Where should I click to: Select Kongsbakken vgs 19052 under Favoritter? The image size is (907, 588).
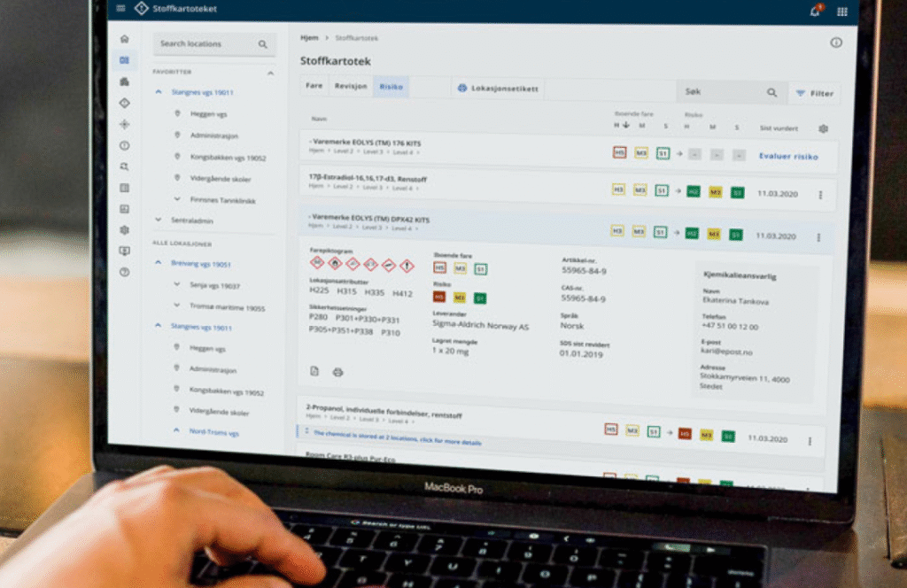228,158
